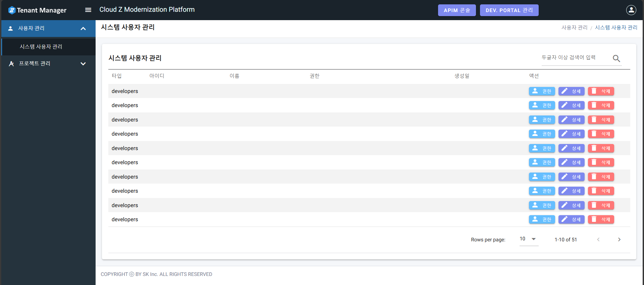Open 상세 in the fourth developers row

click(571, 134)
